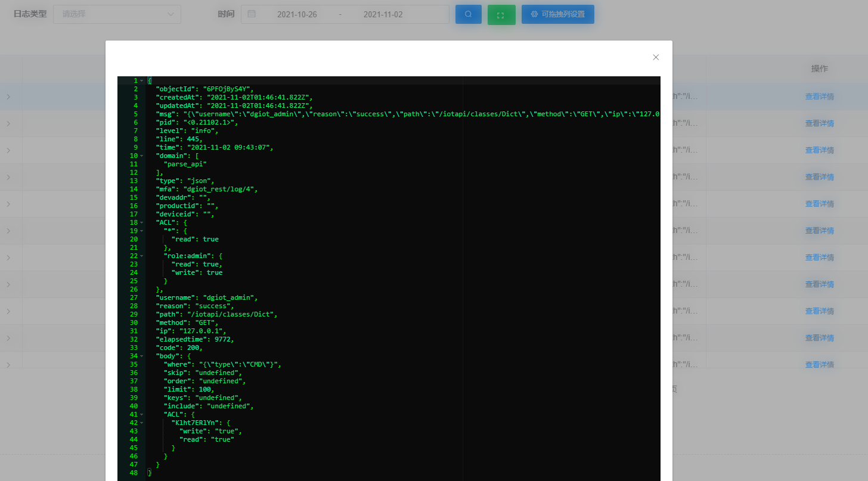Click the "productid" line
Viewport: 868px width, 481px height.
click(x=187, y=206)
